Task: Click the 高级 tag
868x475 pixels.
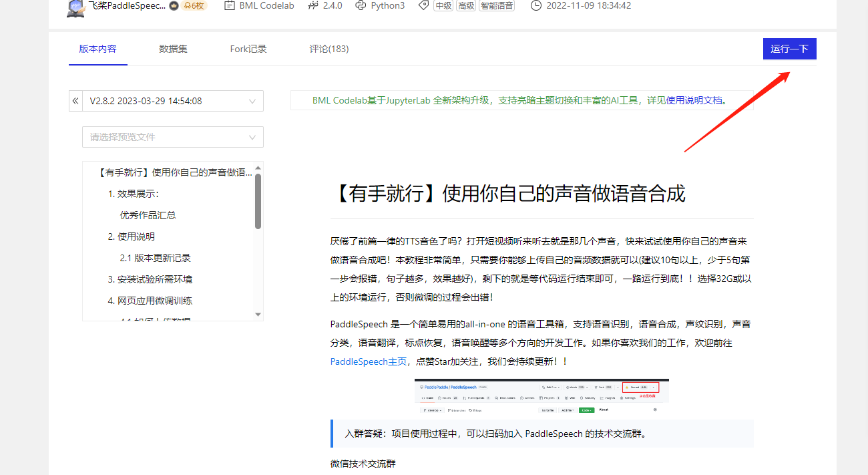Action: click(465, 5)
